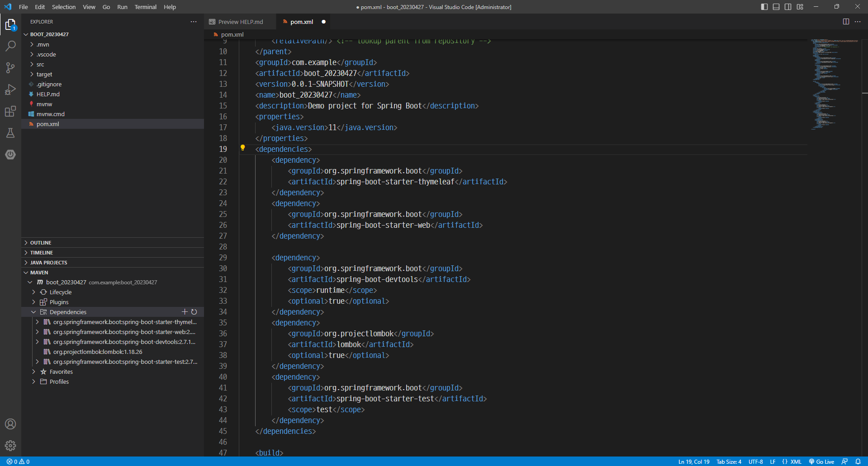Switch to the Preview HELP.md tab

(x=240, y=22)
